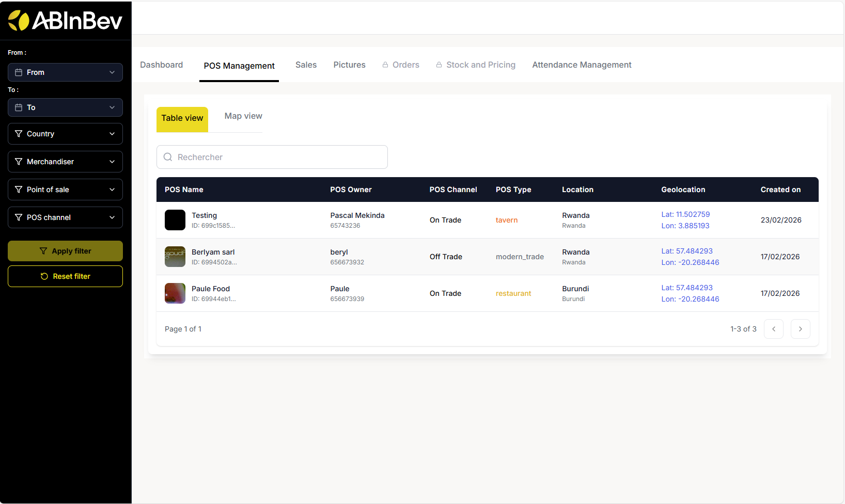Click the next page arrow button

800,329
